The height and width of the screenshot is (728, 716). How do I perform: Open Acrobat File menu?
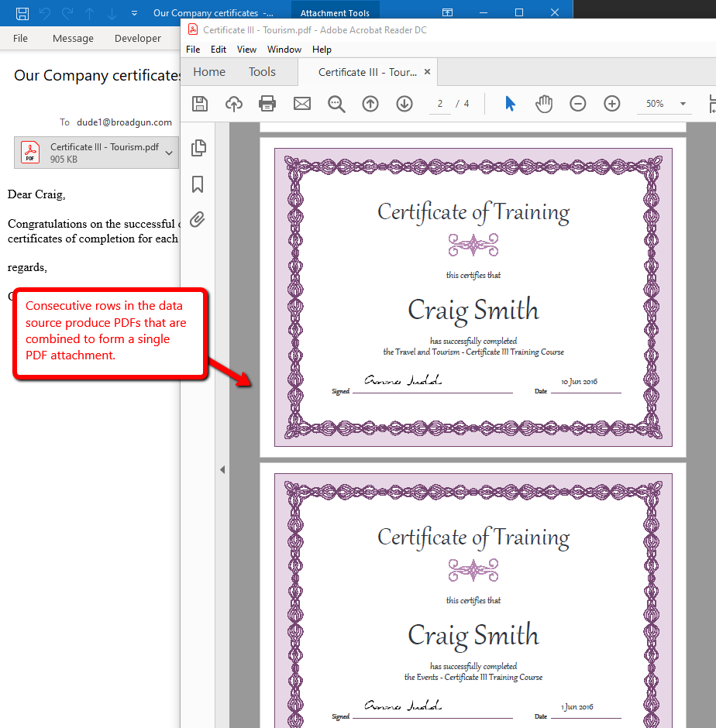tap(193, 50)
